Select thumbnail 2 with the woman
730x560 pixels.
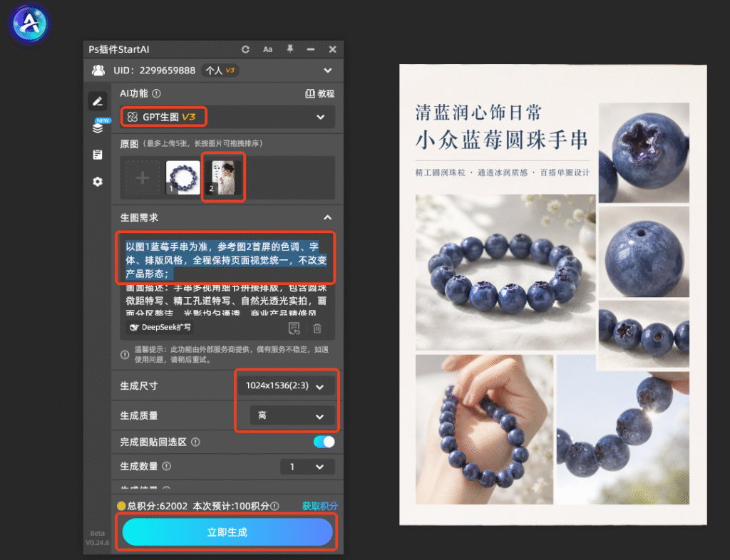pos(223,177)
